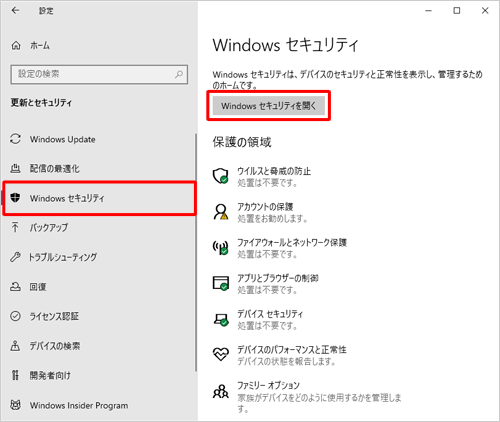The image size is (500, 422).
Task: Click the firewall antenna icon
Action: point(220,248)
